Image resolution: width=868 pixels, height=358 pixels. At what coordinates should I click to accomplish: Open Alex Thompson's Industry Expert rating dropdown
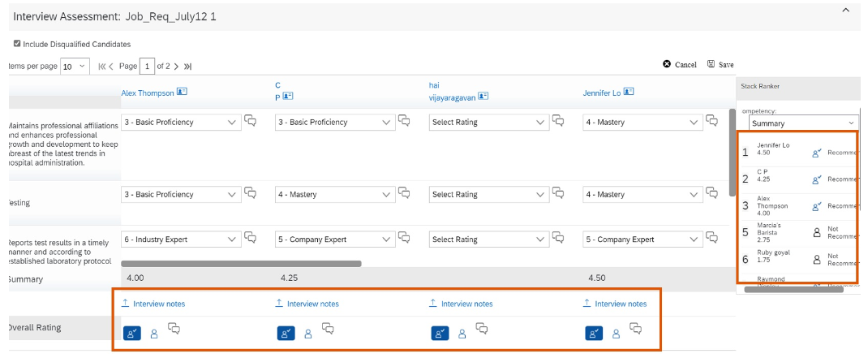coord(181,239)
